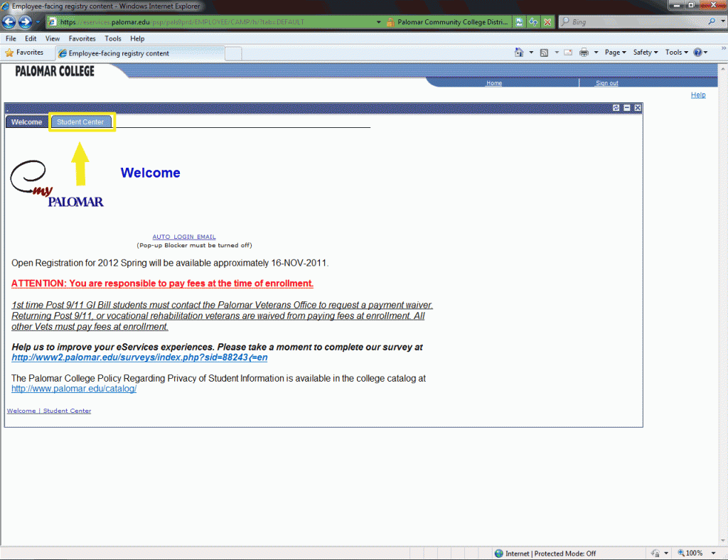Click the Sign out link
Viewport: 728px width, 560px height.
pyautogui.click(x=607, y=83)
